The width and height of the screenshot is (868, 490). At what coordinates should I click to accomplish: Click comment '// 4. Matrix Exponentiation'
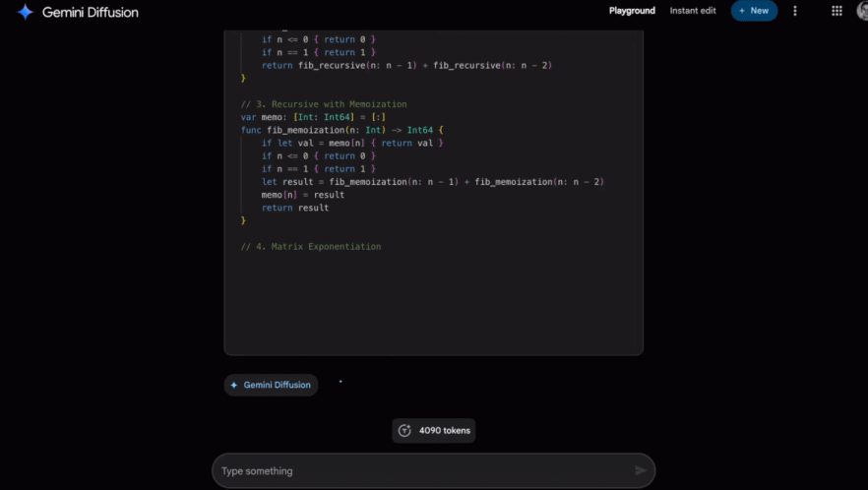tap(311, 246)
